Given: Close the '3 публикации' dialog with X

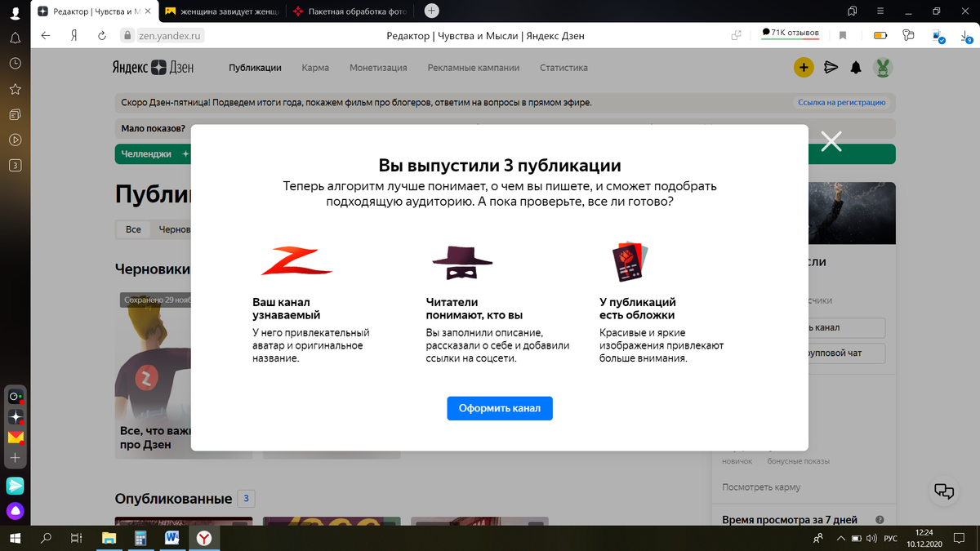Looking at the screenshot, I should click(831, 141).
